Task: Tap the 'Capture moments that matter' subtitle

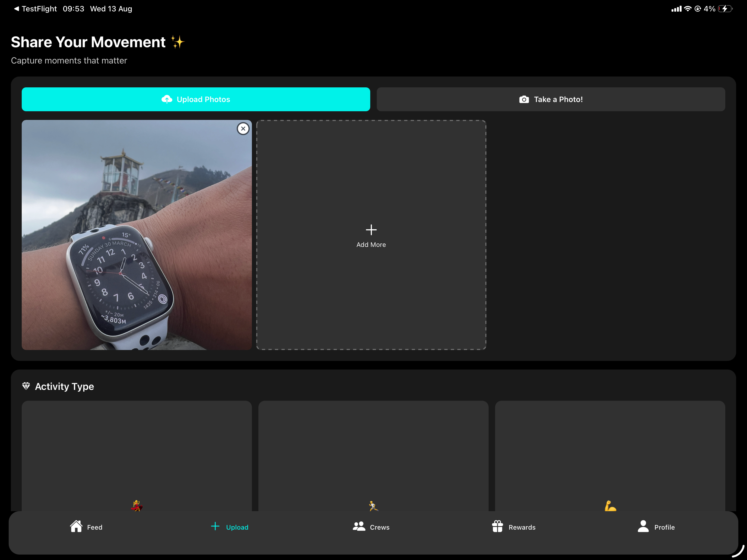Action: (x=69, y=61)
